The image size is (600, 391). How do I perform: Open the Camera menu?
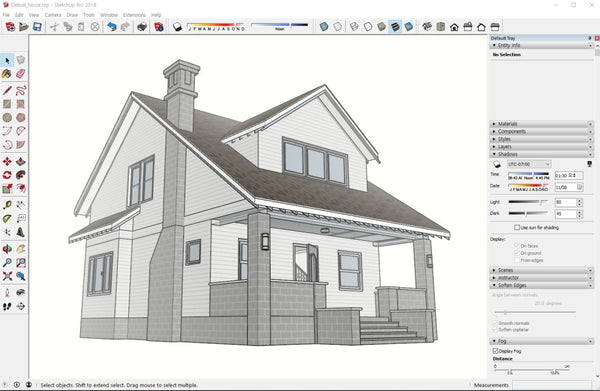point(53,15)
